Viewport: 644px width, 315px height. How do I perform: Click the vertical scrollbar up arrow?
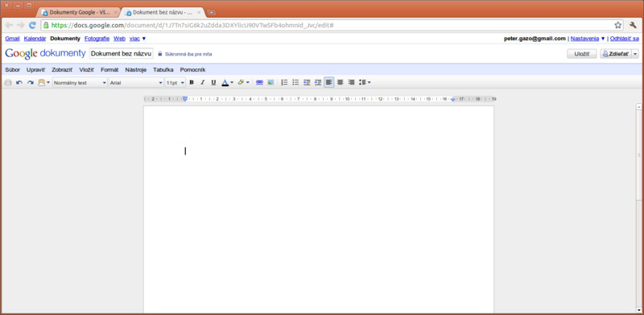(x=638, y=106)
